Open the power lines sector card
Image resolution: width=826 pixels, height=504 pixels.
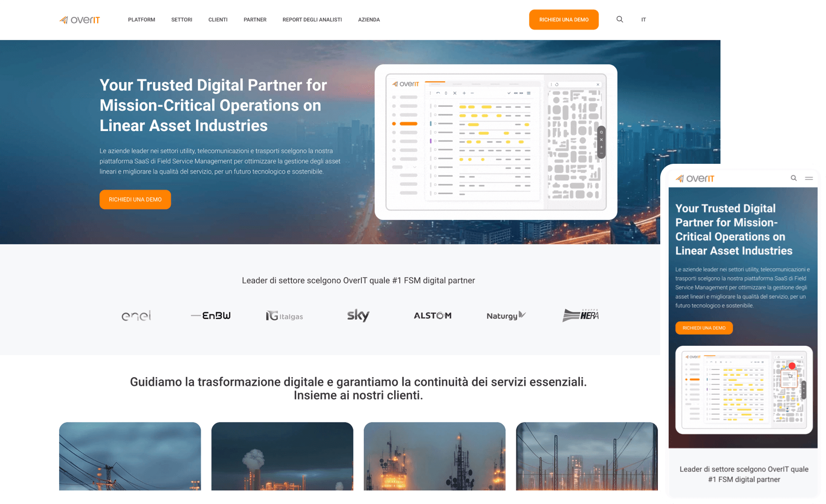(130, 456)
